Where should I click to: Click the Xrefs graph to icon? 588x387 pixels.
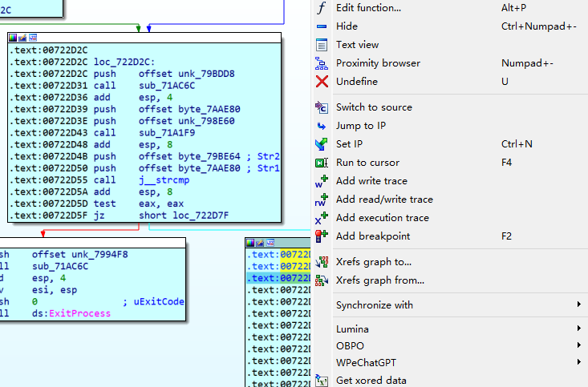(322, 262)
